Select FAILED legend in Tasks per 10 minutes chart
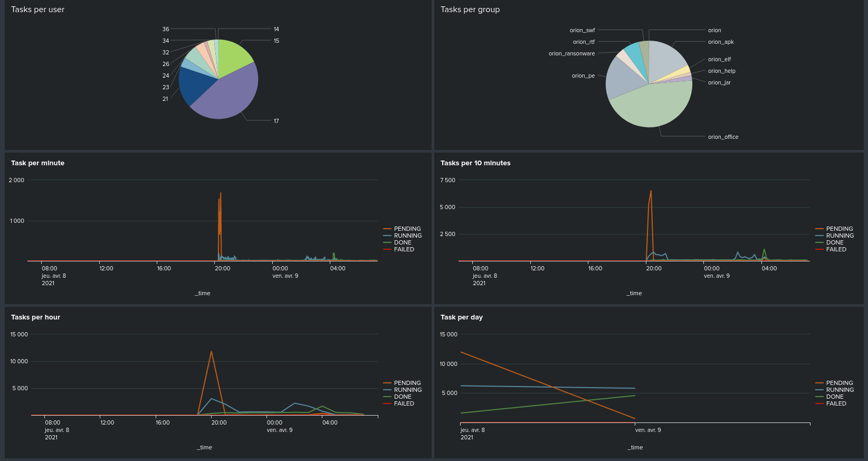Viewport: 868px width, 461px height. [x=831, y=249]
